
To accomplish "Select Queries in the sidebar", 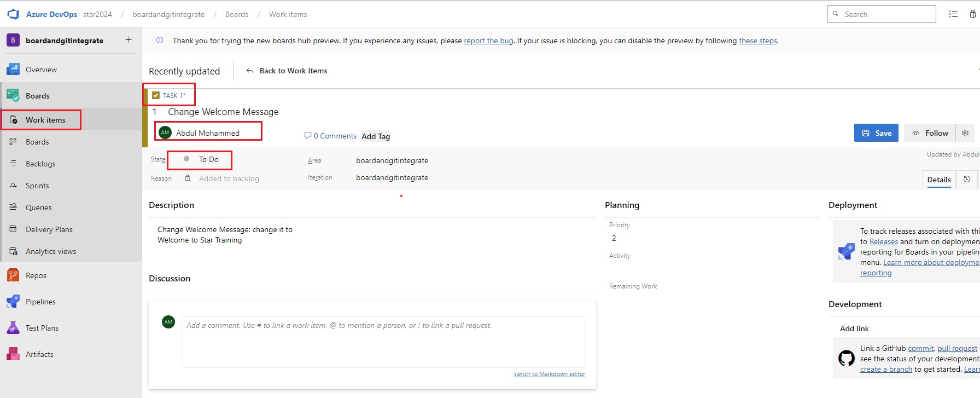I will click(38, 207).
